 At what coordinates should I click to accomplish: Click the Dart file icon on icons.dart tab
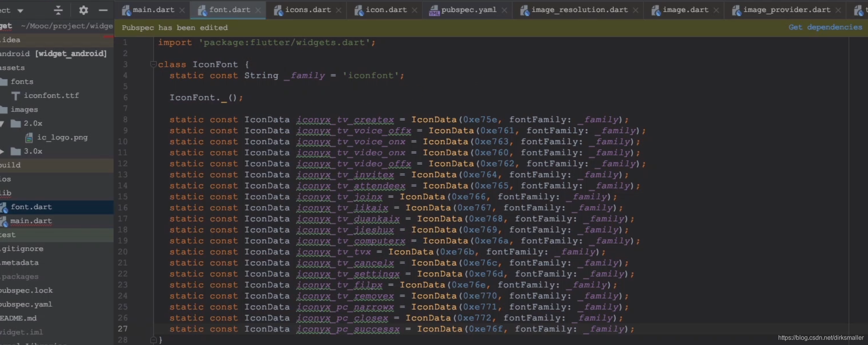point(278,10)
